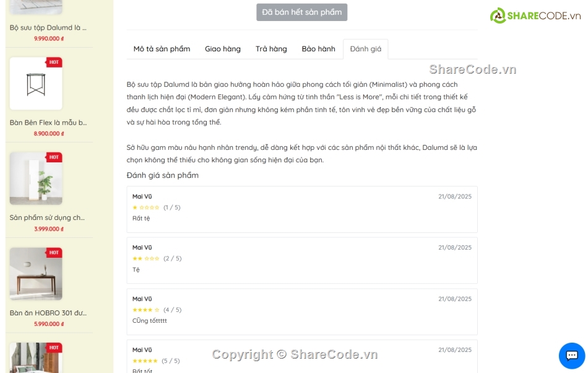Image resolution: width=588 pixels, height=373 pixels.
Task: Click the Bàn Bên Flex side table thumbnail
Action: [36, 84]
